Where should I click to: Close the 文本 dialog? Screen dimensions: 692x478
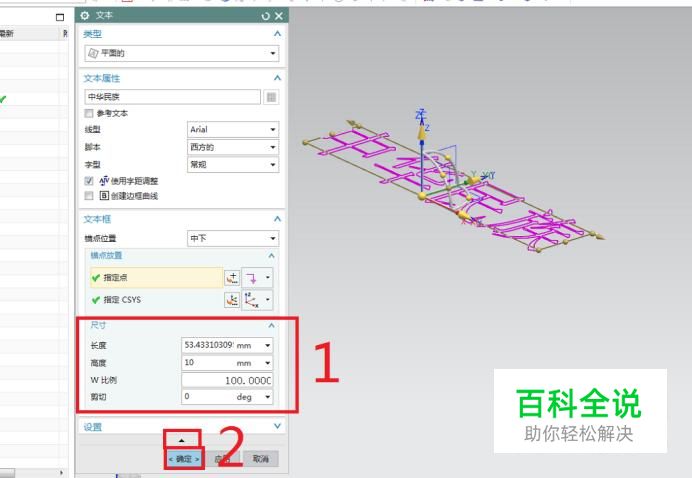279,16
